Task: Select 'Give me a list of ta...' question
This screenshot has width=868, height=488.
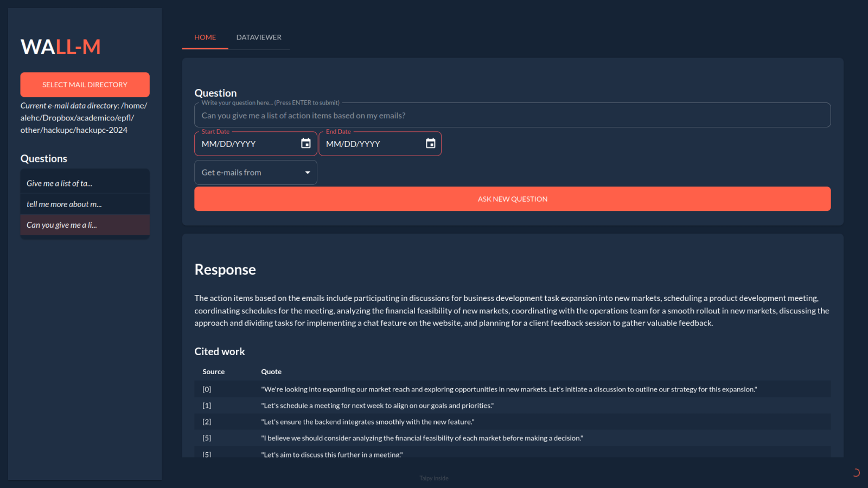Action: (x=85, y=183)
